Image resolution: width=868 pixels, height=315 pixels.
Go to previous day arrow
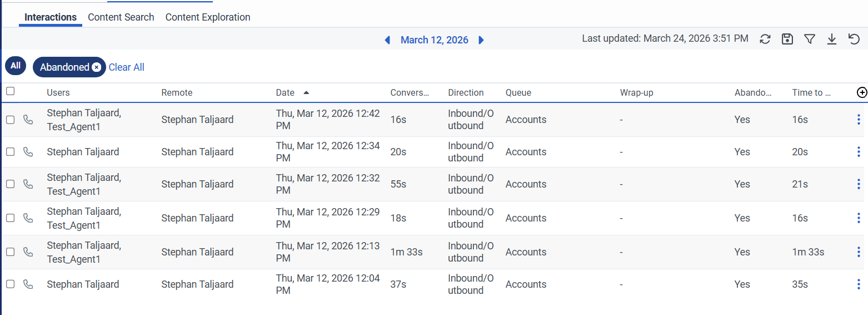pyautogui.click(x=387, y=40)
